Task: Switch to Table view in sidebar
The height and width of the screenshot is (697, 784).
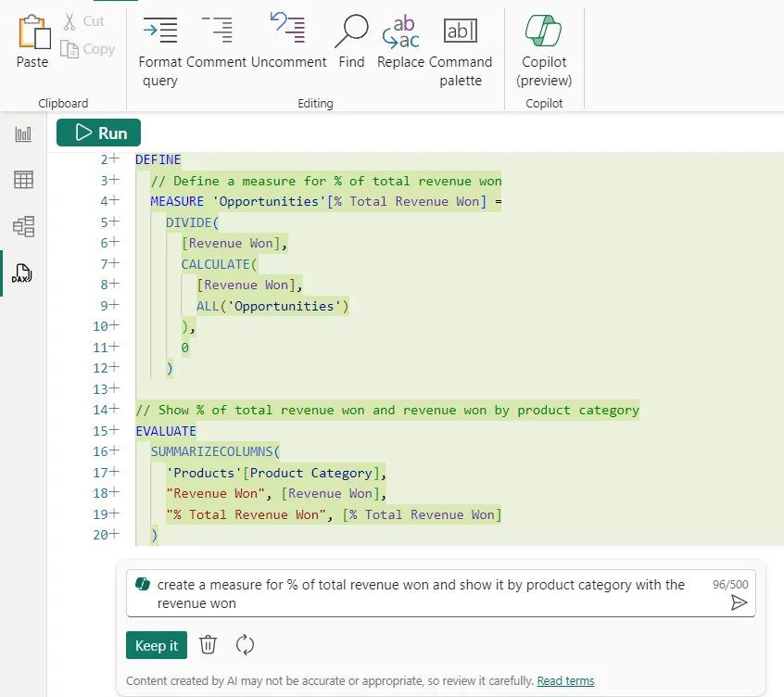Action: pos(23,180)
